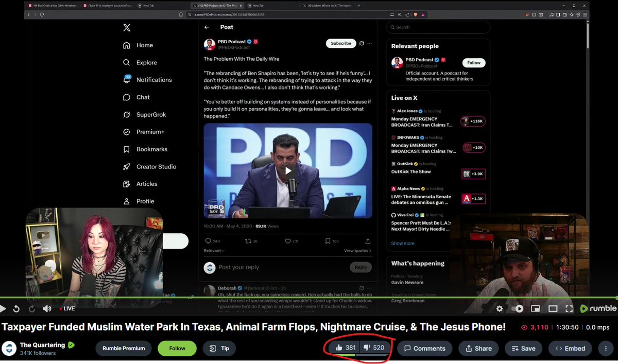
Task: Open Notifications bell in X sidebar
Action: [147, 80]
